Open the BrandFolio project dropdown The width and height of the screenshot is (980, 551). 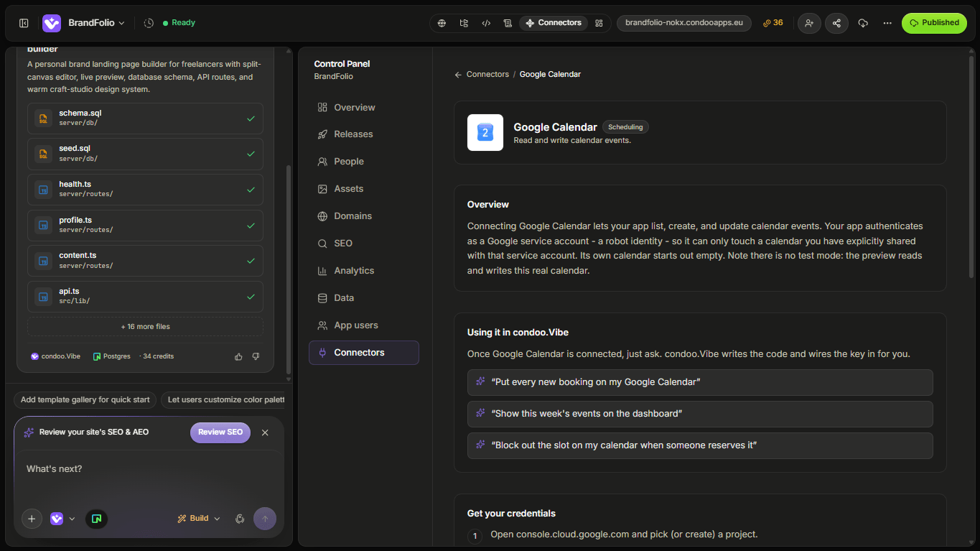[96, 23]
